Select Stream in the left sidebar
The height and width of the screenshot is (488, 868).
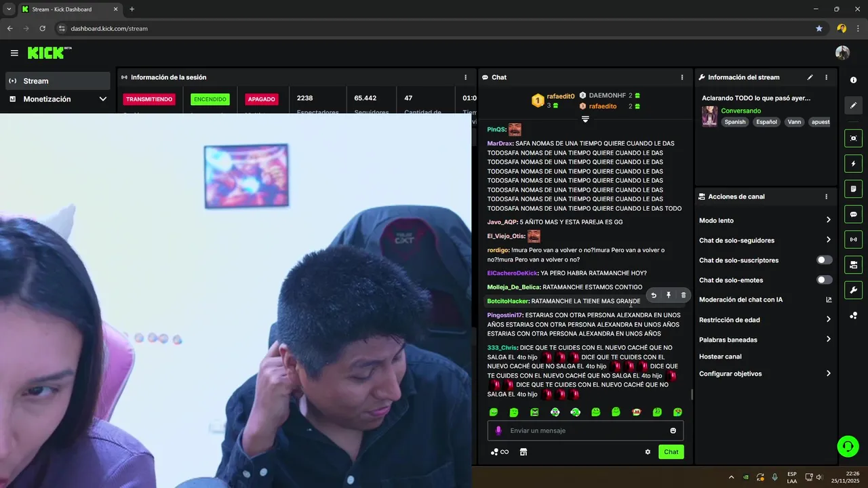57,81
